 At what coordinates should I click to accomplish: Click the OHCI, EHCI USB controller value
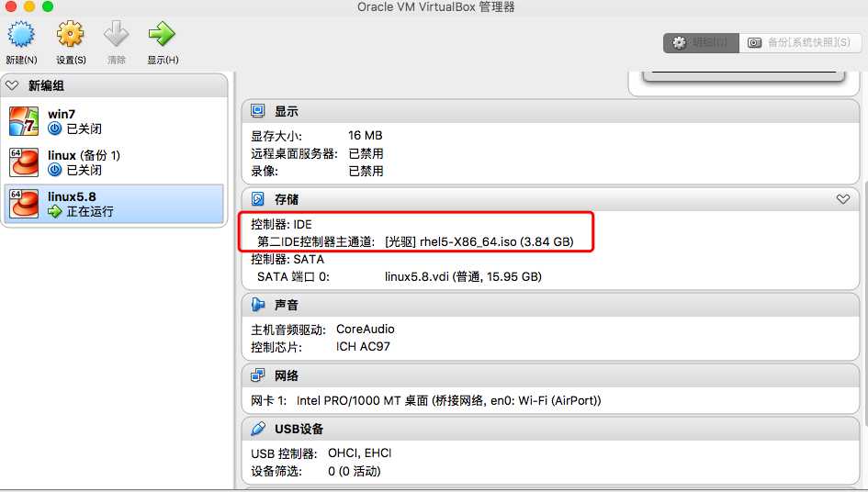360,453
